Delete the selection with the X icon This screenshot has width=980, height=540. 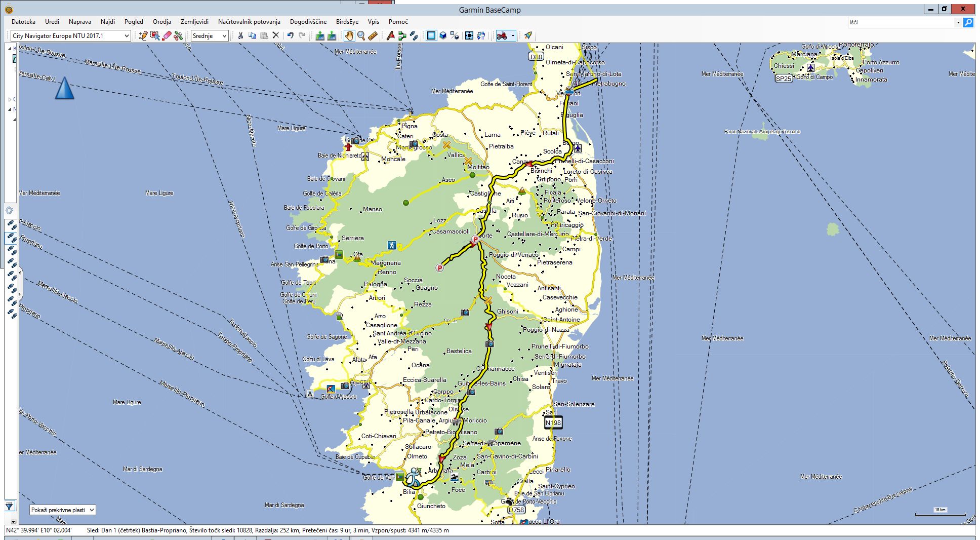(275, 35)
